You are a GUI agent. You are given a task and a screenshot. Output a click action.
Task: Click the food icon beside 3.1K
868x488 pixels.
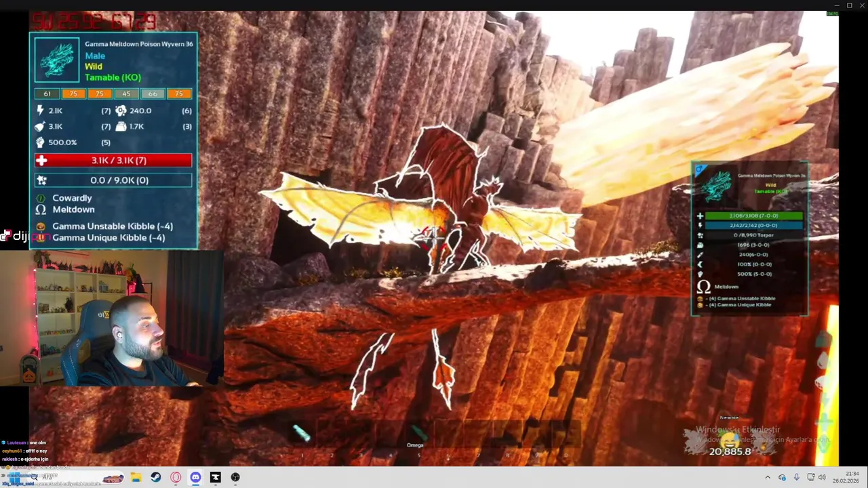point(40,126)
